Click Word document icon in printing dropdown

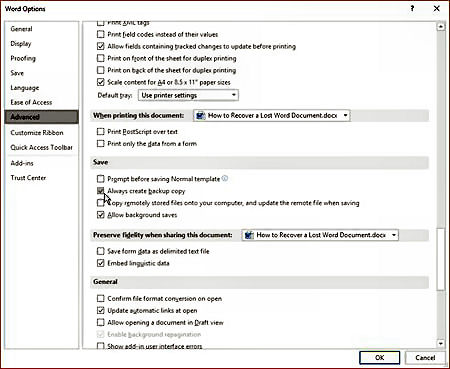pyautogui.click(x=200, y=116)
